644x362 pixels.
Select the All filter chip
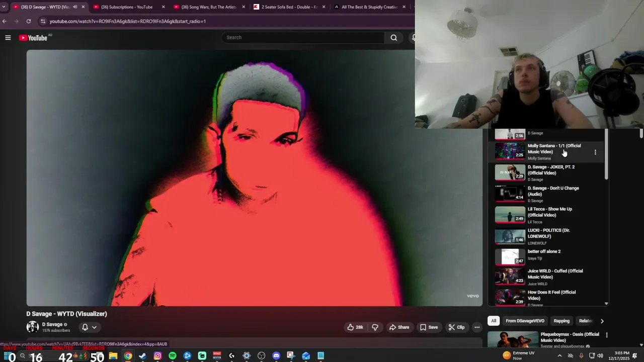[x=494, y=321]
